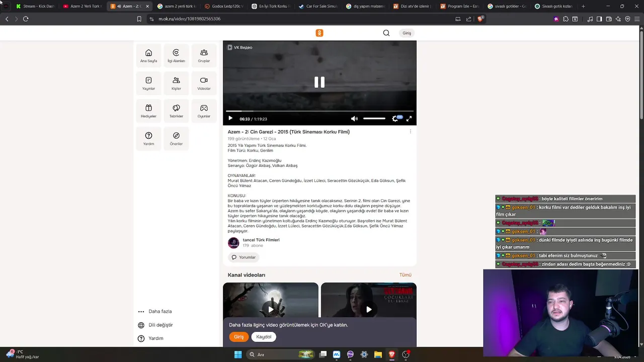Pause the video with center pause icon
Screen dimensions: 644x362
click(319, 82)
